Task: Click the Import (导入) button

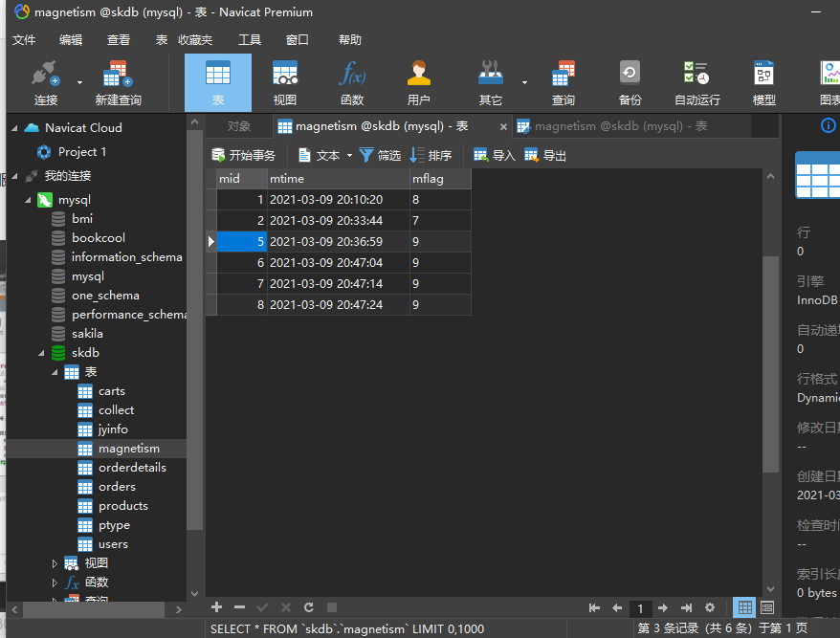Action: click(495, 155)
